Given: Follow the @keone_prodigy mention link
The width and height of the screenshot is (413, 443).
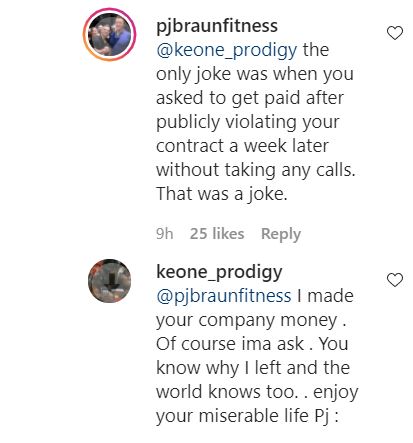Looking at the screenshot, I should point(227,50).
